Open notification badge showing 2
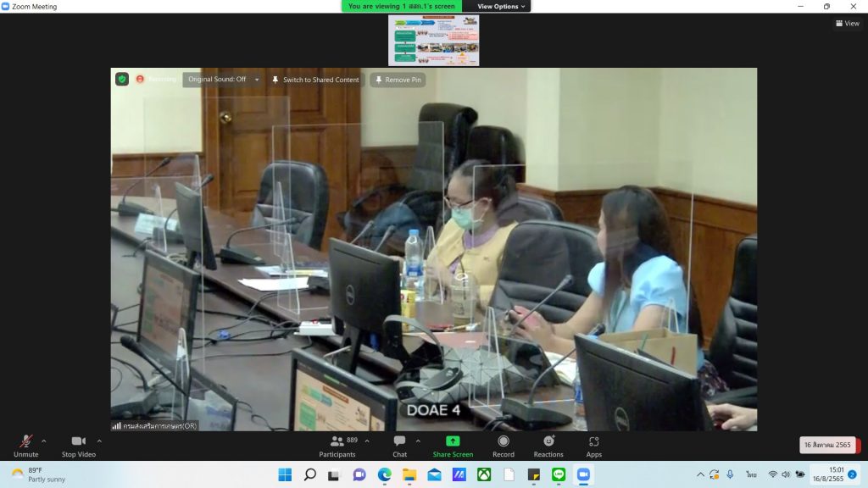Image resolution: width=868 pixels, height=488 pixels. coord(852,474)
